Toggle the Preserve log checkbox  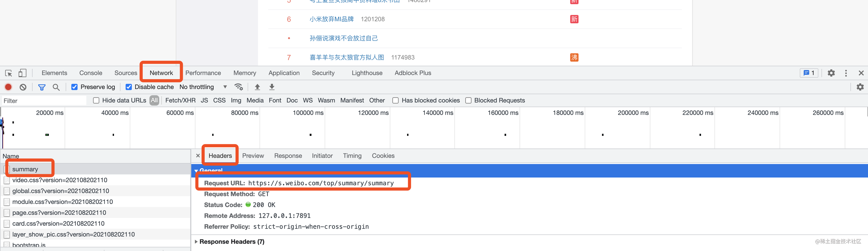pyautogui.click(x=74, y=87)
